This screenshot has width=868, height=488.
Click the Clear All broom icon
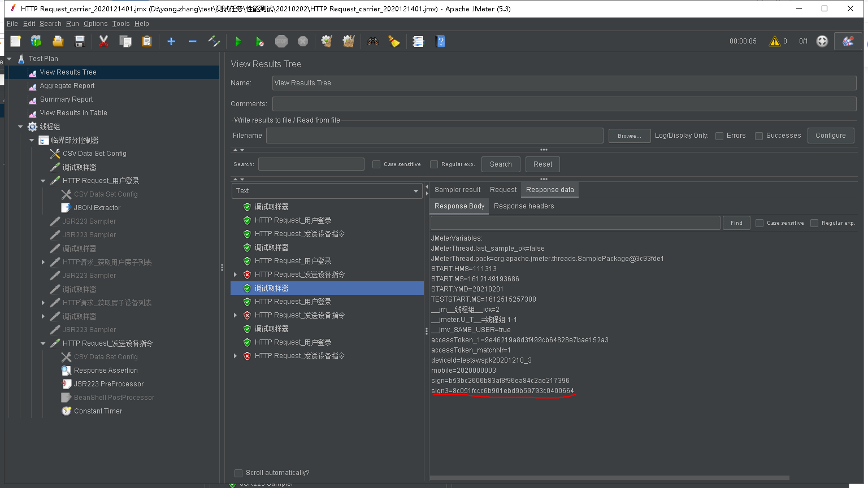[x=394, y=41]
